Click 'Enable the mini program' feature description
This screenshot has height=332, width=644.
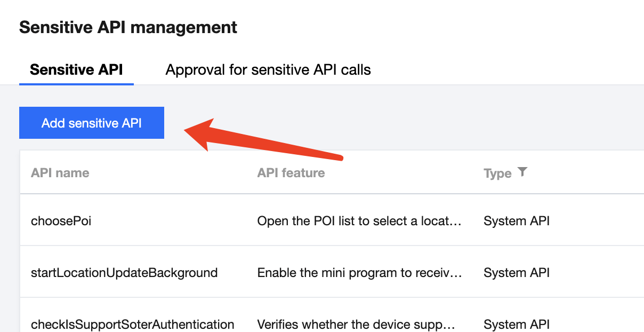coord(359,273)
